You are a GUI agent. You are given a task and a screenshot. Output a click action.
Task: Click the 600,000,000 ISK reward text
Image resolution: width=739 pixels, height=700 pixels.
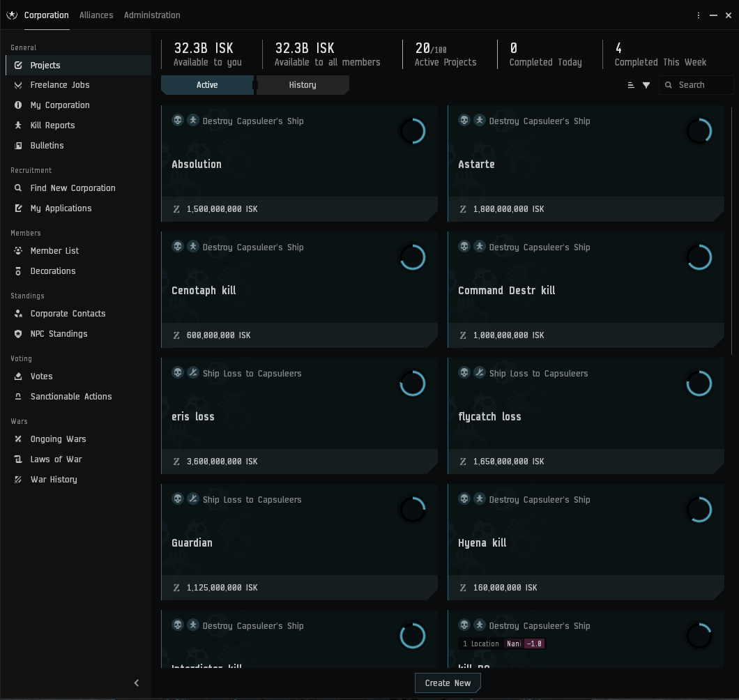coord(219,335)
